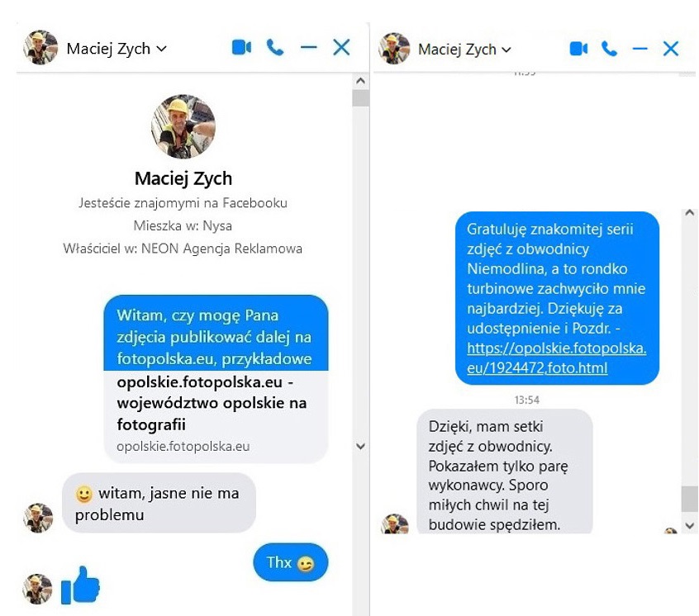Close the right Maciej Zych chat

coord(670,49)
